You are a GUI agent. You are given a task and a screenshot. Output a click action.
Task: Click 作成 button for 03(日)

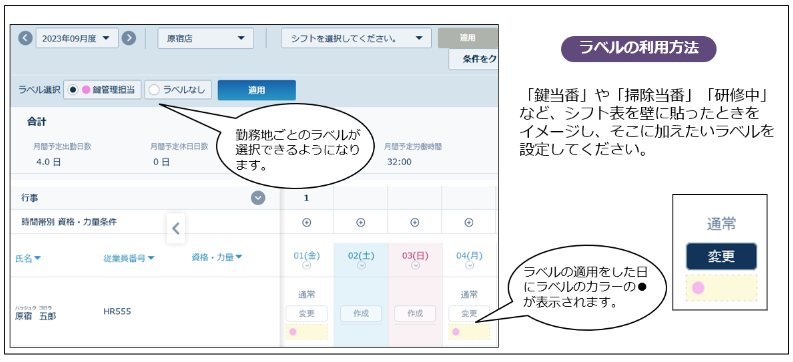click(x=415, y=313)
